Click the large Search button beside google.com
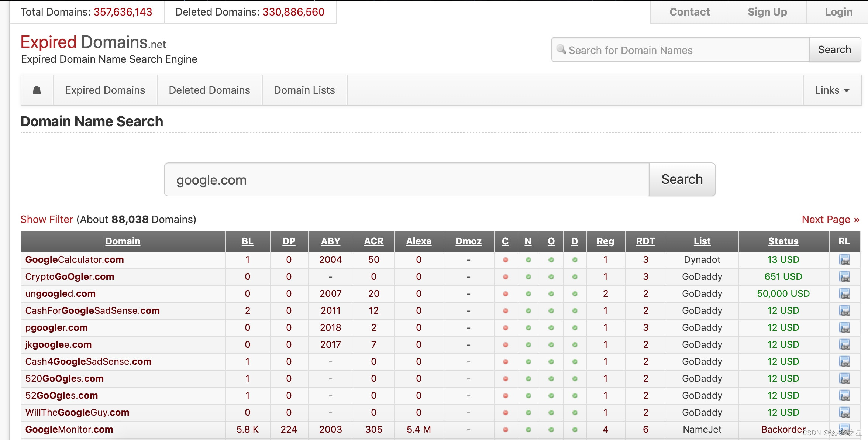The image size is (868, 440). [x=682, y=179]
